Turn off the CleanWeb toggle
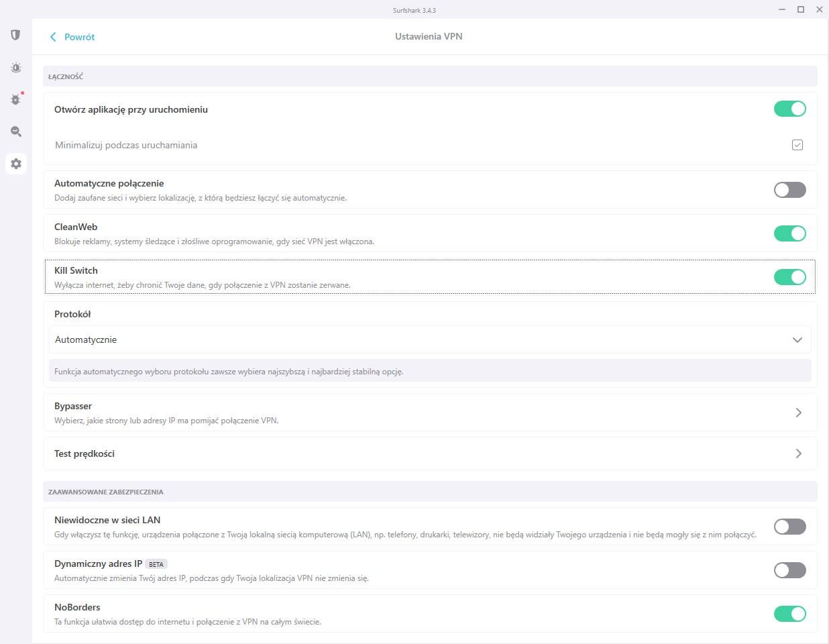 (789, 233)
